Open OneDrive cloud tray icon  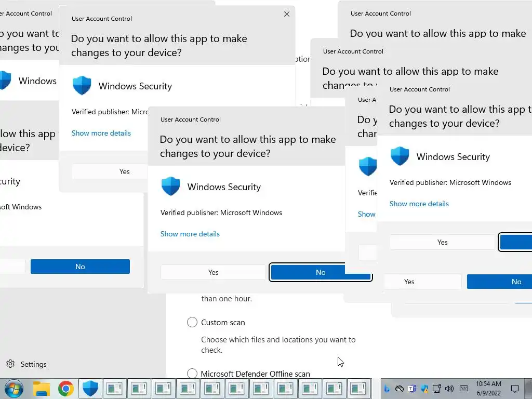[x=400, y=389]
